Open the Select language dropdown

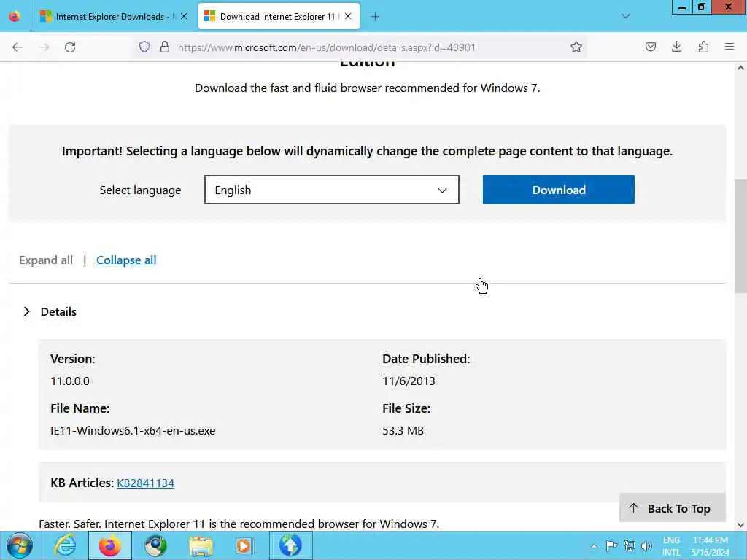pos(332,190)
